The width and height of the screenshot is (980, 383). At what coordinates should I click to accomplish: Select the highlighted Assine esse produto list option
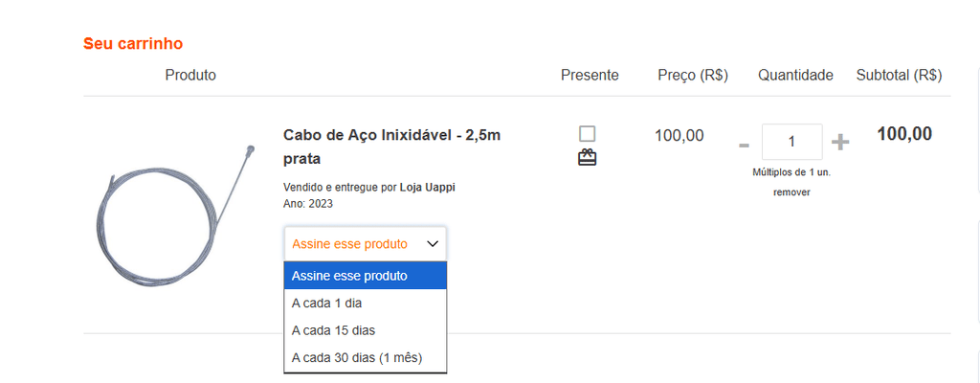365,276
